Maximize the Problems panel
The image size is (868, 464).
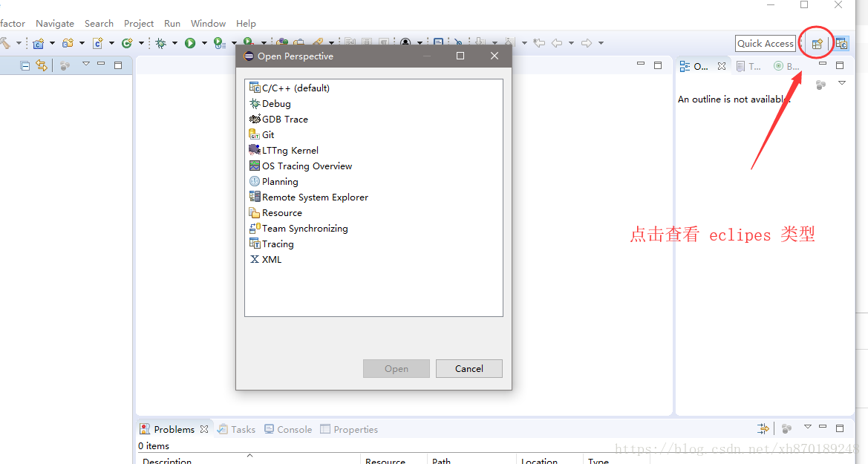coord(840,428)
